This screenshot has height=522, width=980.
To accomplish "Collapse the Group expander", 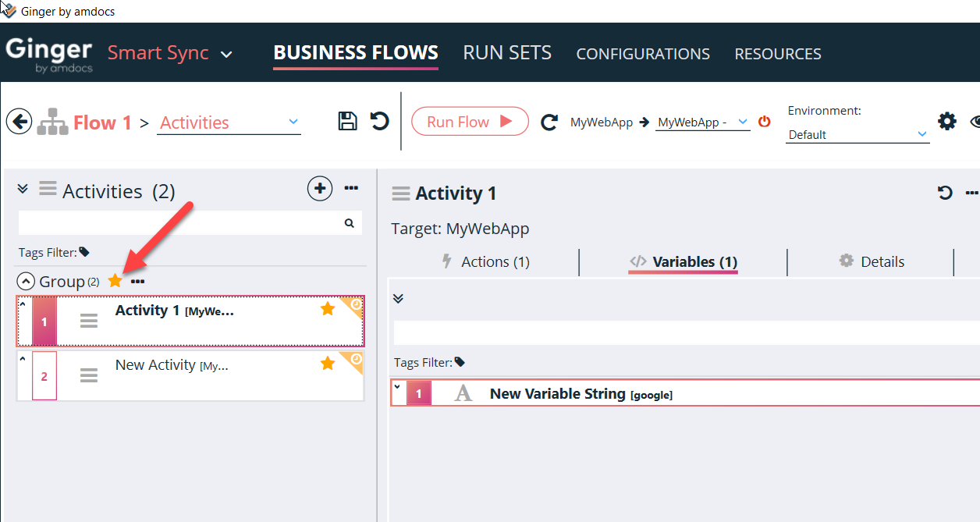I will (26, 282).
